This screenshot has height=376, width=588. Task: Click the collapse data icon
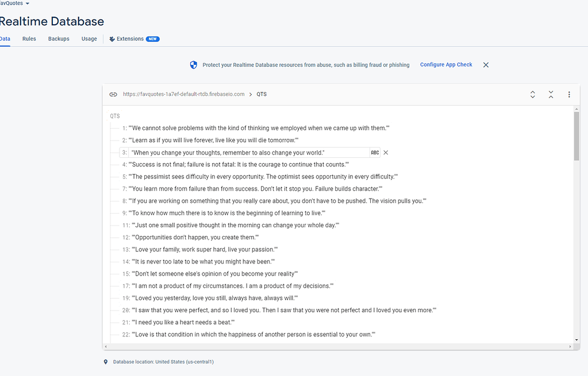click(x=551, y=94)
